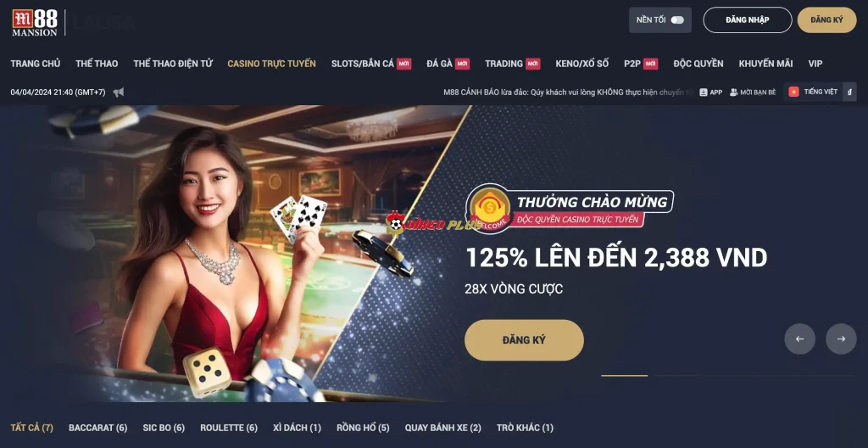Click the Vietnam flag language icon
Image resolution: width=868 pixels, height=448 pixels.
pos(793,92)
